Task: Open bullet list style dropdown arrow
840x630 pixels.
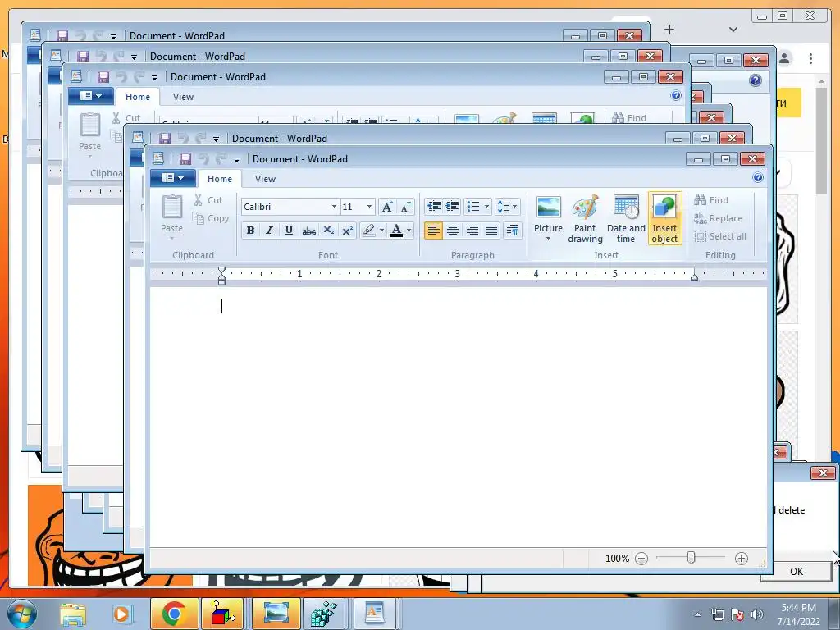Action: point(486,206)
